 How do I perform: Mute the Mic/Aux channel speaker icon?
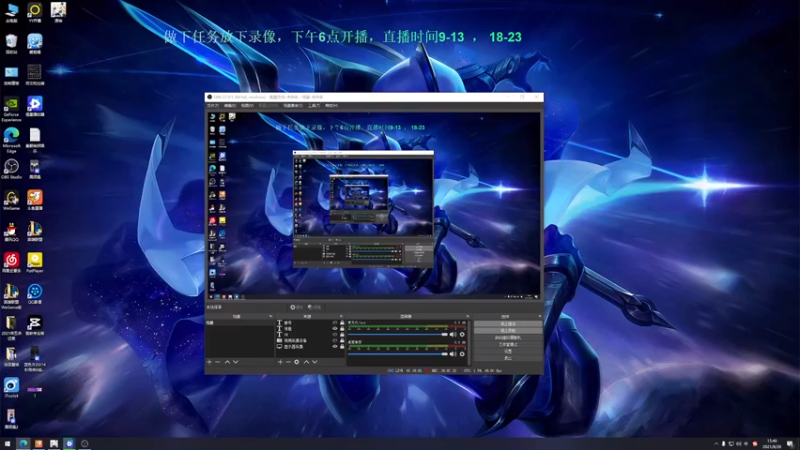pos(453,335)
